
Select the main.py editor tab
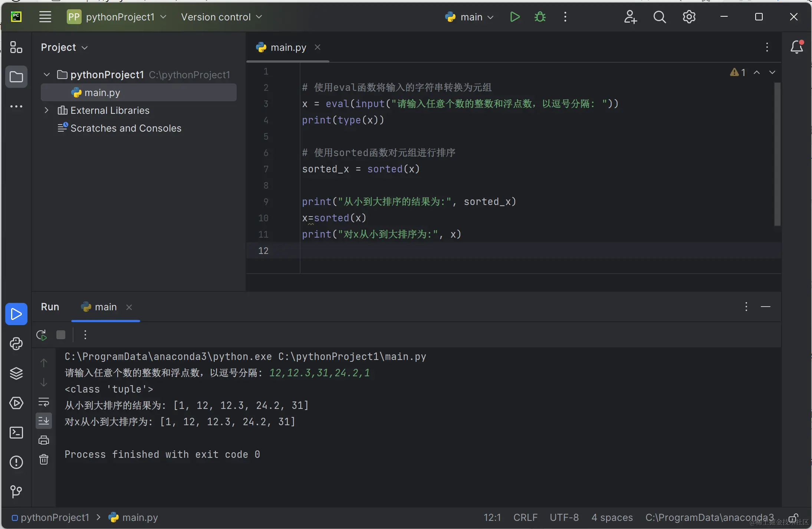point(288,47)
